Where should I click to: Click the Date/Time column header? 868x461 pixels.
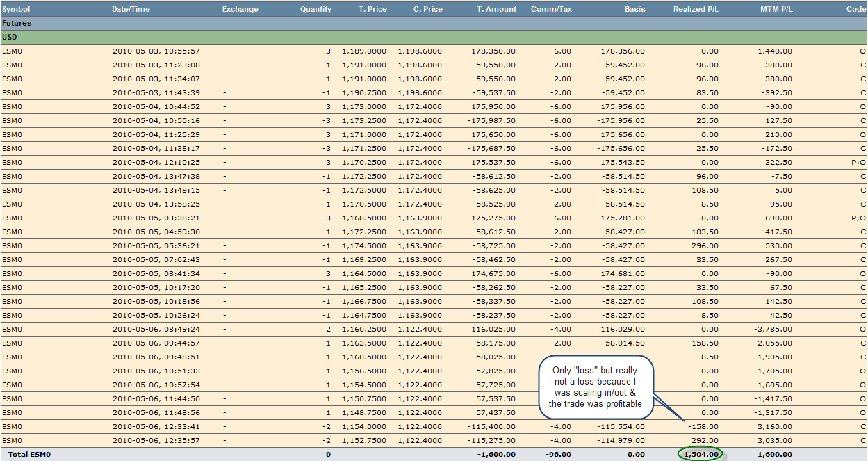pyautogui.click(x=131, y=9)
